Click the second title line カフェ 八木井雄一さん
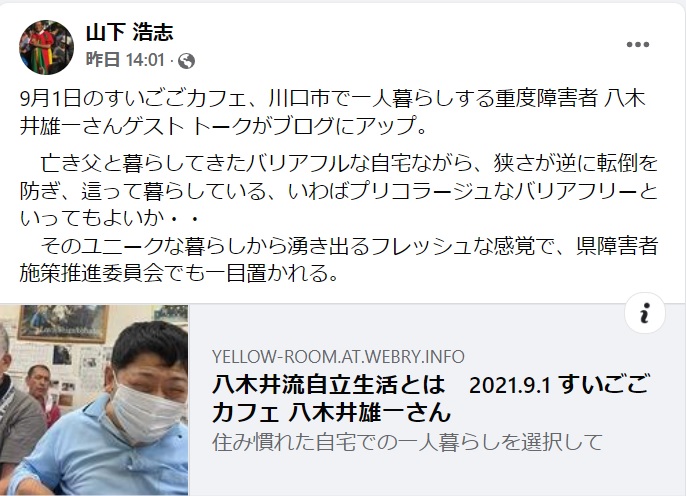The image size is (686, 496). point(331,413)
